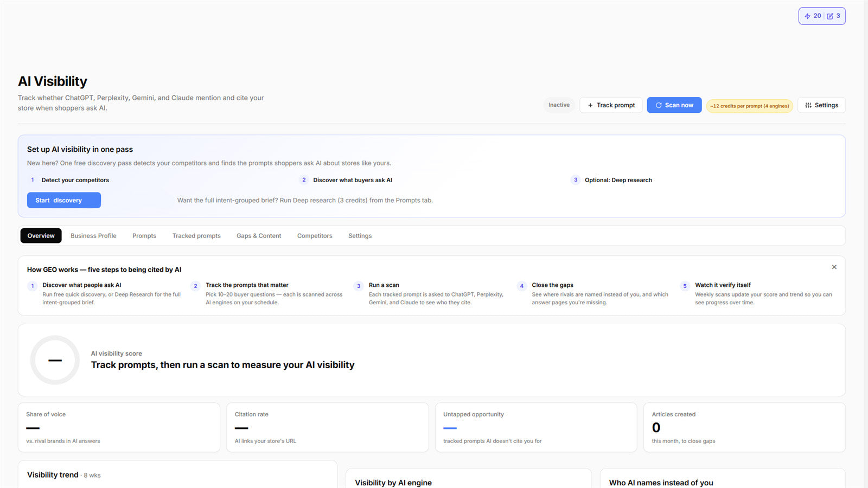Click the 'Discover what buyers ask AI' step
Screen dimensions: 868x488
353,180
